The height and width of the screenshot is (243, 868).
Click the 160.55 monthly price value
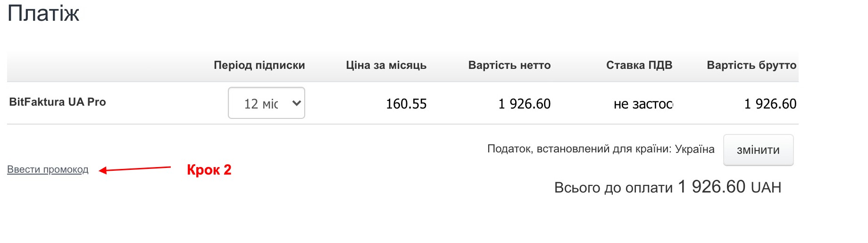coord(406,104)
